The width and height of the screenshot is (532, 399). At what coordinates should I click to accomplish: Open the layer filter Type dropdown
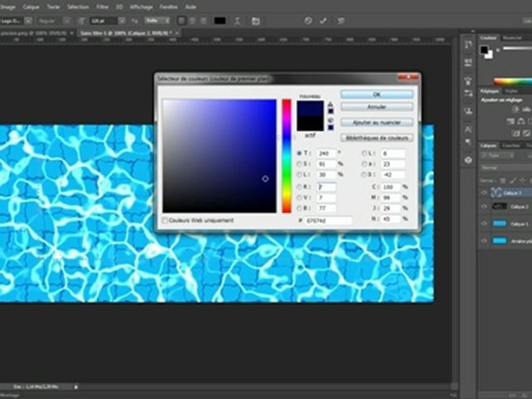[x=498, y=156]
